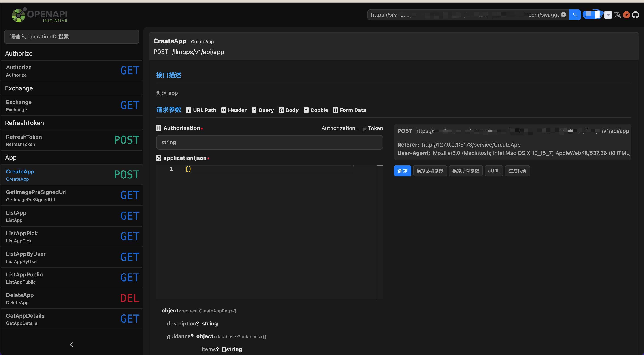
Task: Open the dropdown arrow beside the switch
Action: click(x=608, y=15)
